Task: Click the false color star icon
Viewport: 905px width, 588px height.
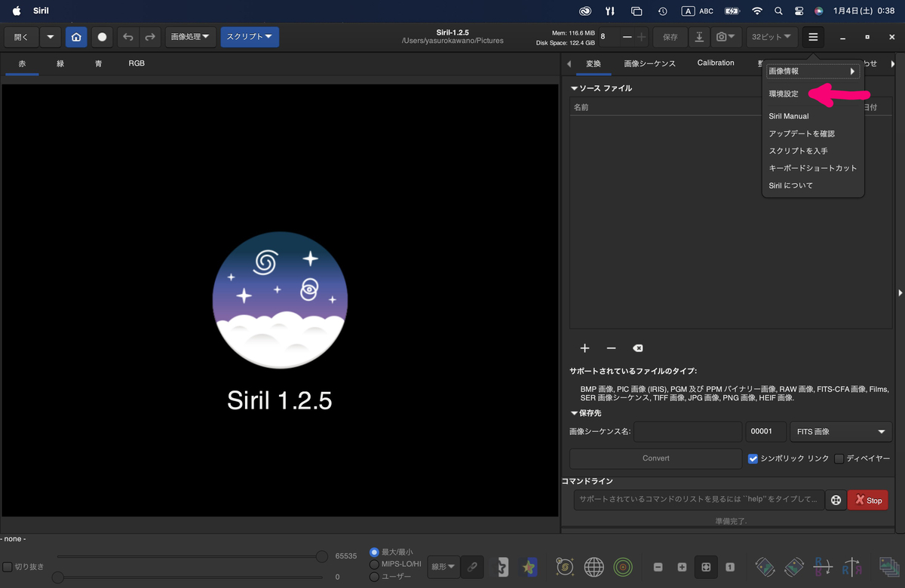Action: point(529,566)
